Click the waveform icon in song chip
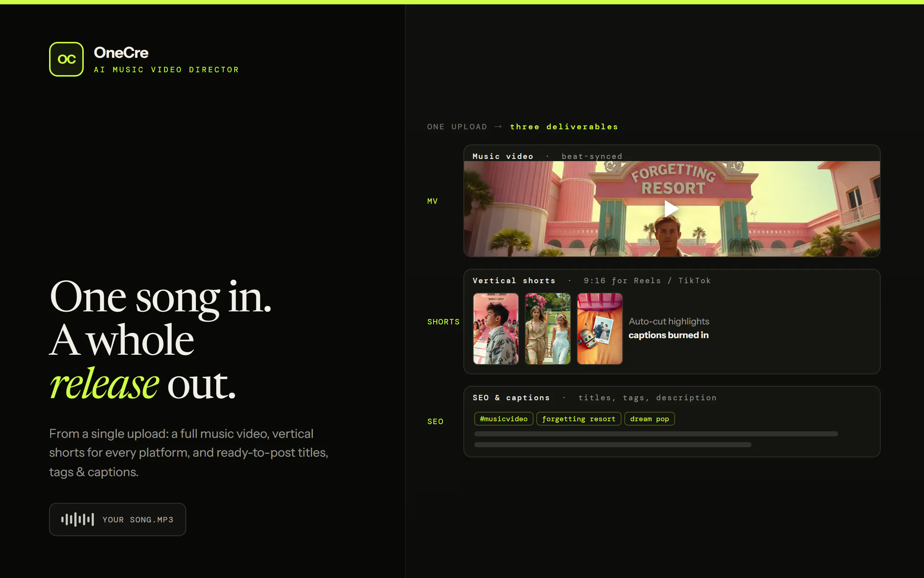This screenshot has width=924, height=578. point(78,519)
